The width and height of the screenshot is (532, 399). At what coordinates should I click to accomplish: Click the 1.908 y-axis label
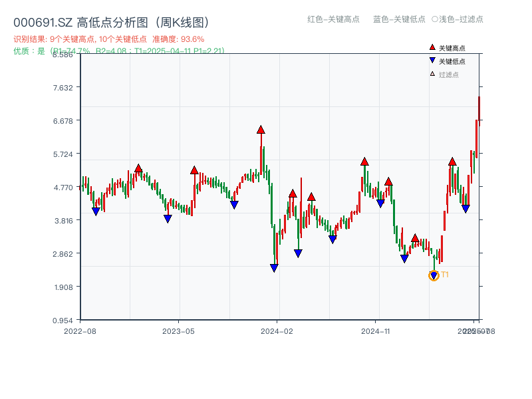(63, 287)
